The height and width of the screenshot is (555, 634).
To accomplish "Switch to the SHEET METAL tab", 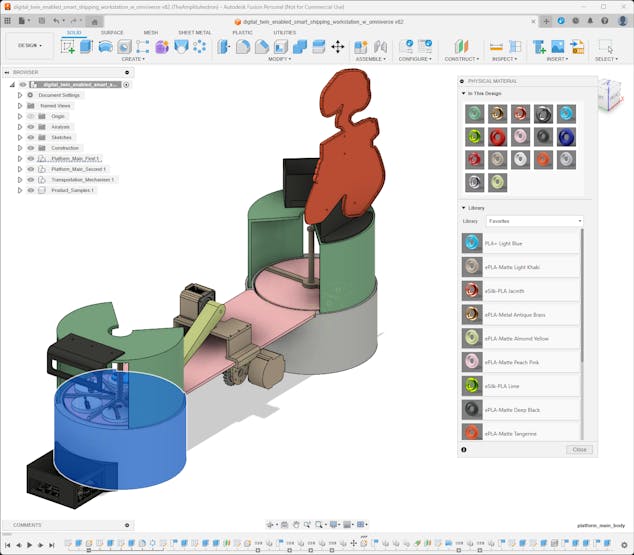I will coord(194,32).
